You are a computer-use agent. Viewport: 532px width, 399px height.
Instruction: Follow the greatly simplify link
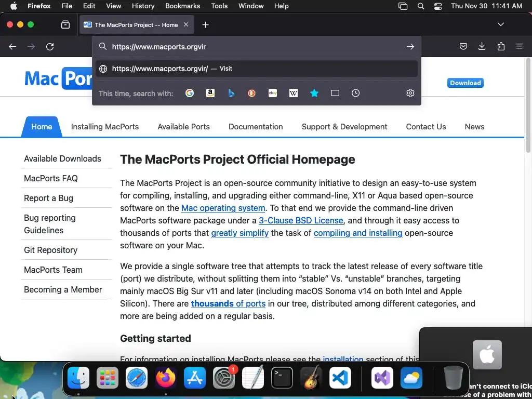tap(240, 233)
